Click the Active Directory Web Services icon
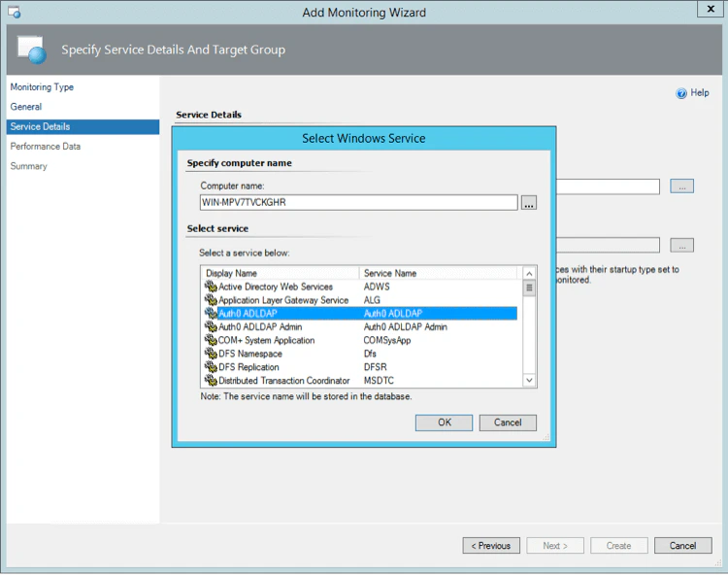The image size is (728, 576). [x=211, y=287]
